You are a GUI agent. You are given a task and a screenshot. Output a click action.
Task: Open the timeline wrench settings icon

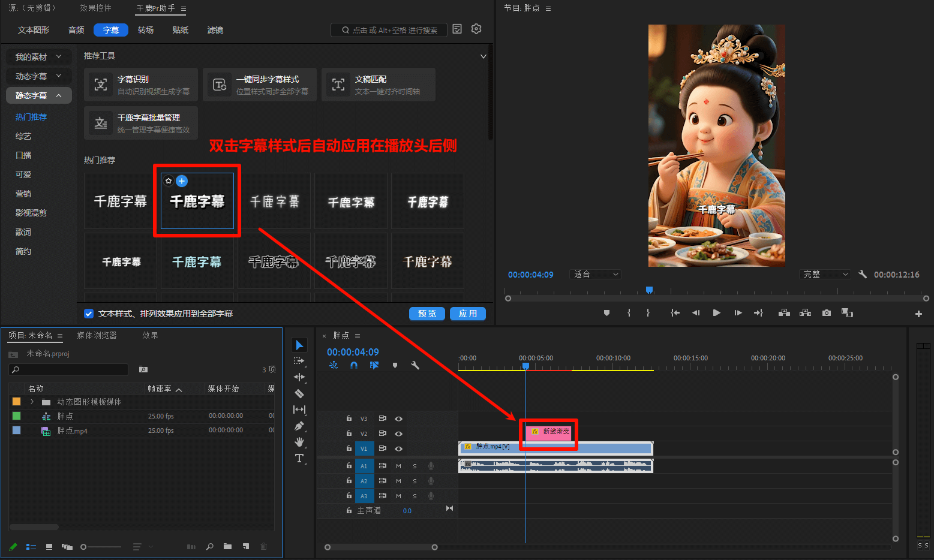point(415,365)
